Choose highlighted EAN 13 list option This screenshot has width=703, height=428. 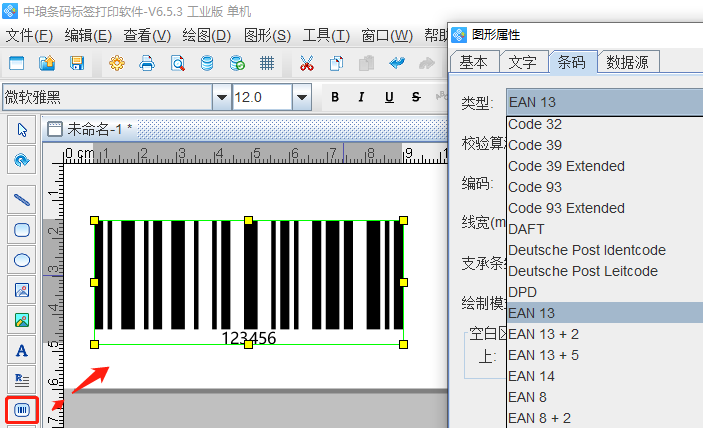[604, 313]
